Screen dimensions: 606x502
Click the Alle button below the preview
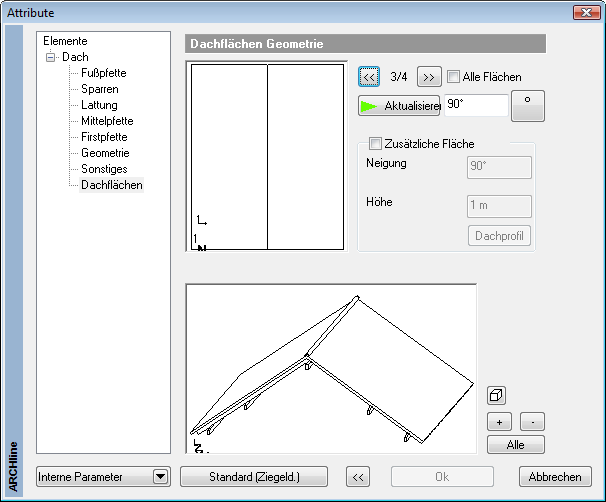tap(516, 444)
